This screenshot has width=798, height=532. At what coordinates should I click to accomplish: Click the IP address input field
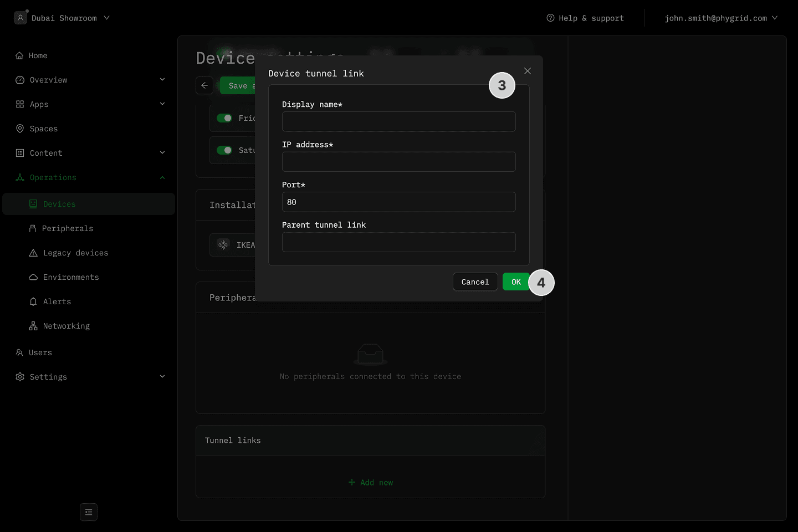tap(398, 162)
